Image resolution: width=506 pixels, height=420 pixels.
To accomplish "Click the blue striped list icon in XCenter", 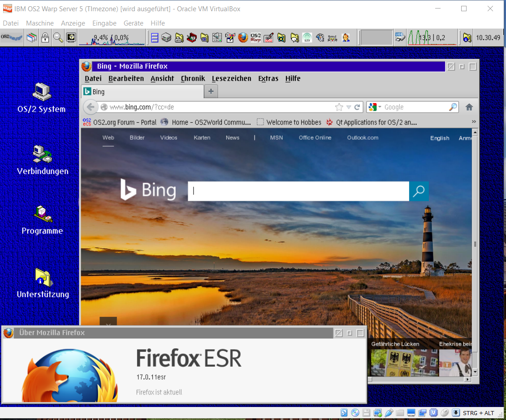I will click(155, 38).
